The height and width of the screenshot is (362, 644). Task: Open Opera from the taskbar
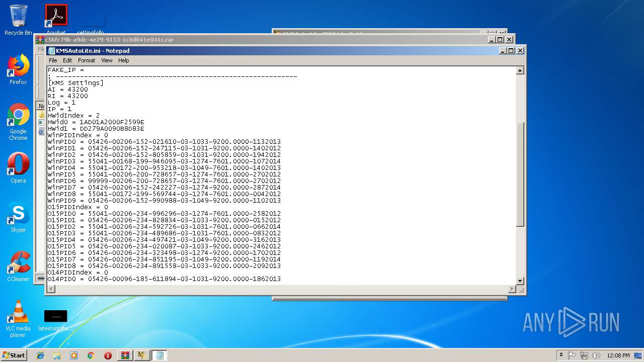(108, 355)
